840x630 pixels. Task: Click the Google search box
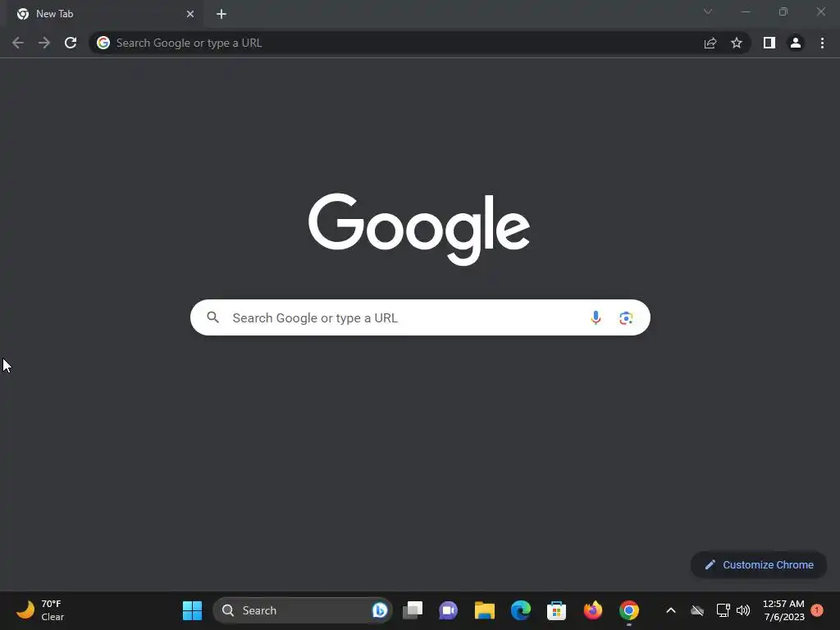pyautogui.click(x=420, y=317)
